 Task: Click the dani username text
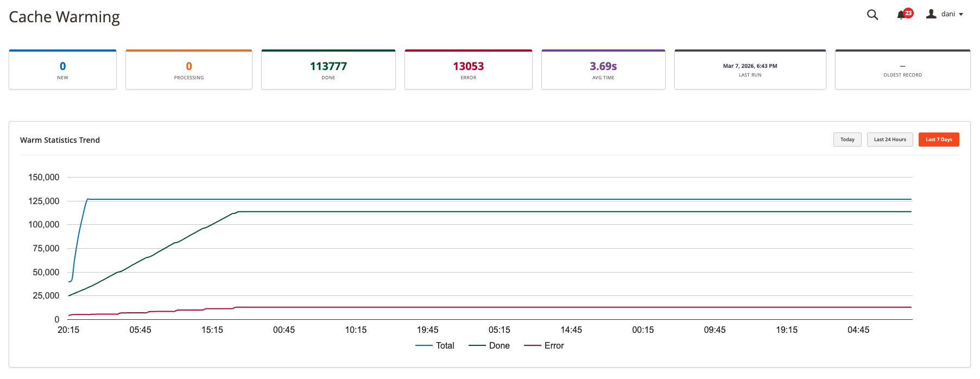[x=948, y=14]
